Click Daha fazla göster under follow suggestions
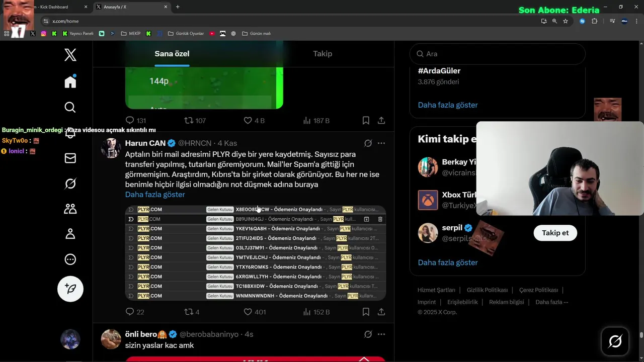The height and width of the screenshot is (362, 644). 448,262
